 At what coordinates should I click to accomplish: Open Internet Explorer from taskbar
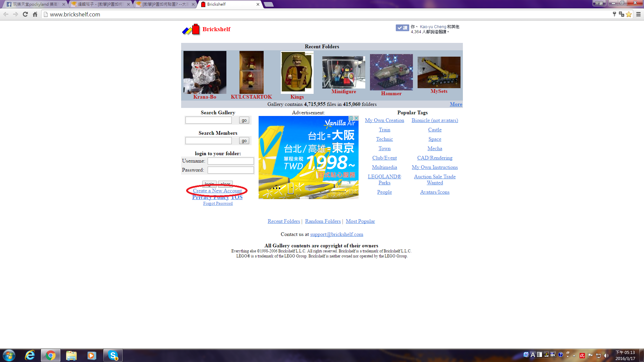(30, 355)
